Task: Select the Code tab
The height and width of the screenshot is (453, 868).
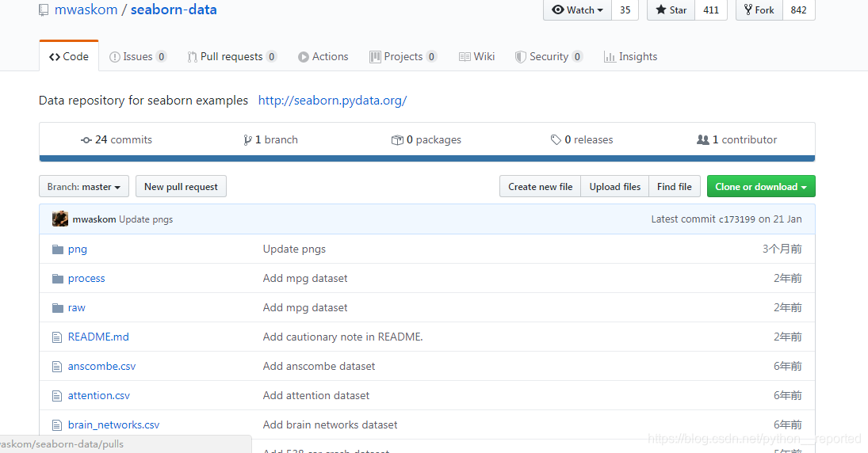Action: (69, 56)
